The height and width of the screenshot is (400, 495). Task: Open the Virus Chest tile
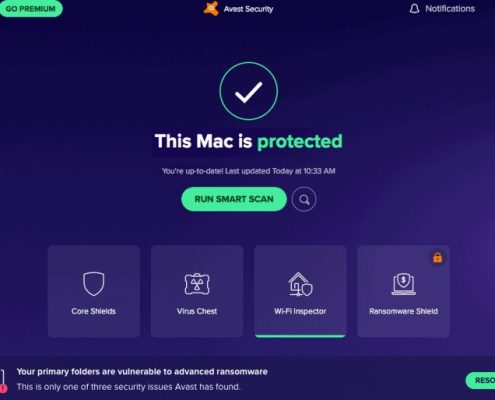point(197,291)
